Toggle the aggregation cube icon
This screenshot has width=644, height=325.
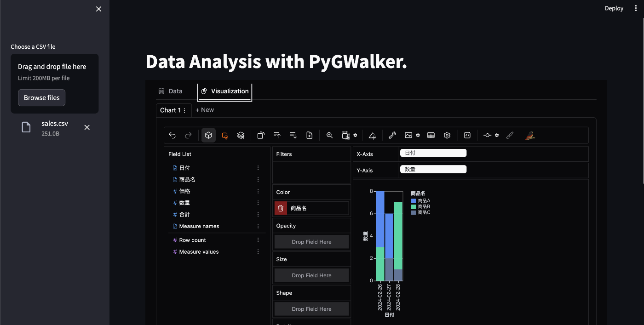tap(208, 135)
